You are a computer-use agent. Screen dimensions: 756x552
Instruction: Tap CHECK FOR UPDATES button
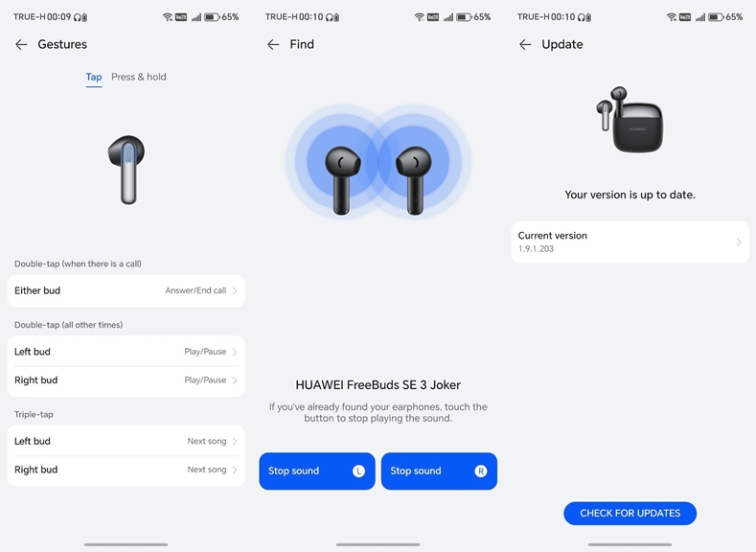coord(630,514)
